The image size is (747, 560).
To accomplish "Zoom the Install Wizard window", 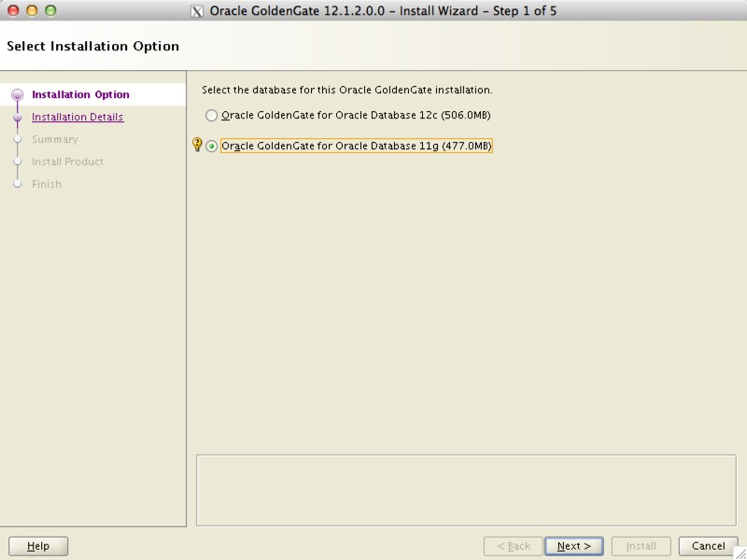I will 50,10.
